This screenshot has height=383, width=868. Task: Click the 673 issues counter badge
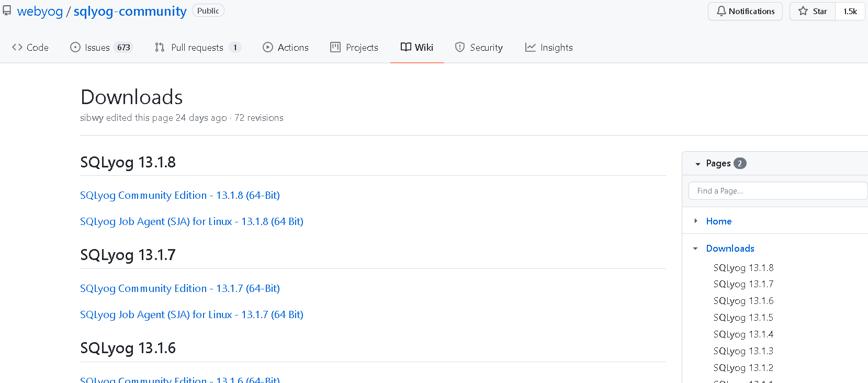pyautogui.click(x=123, y=48)
